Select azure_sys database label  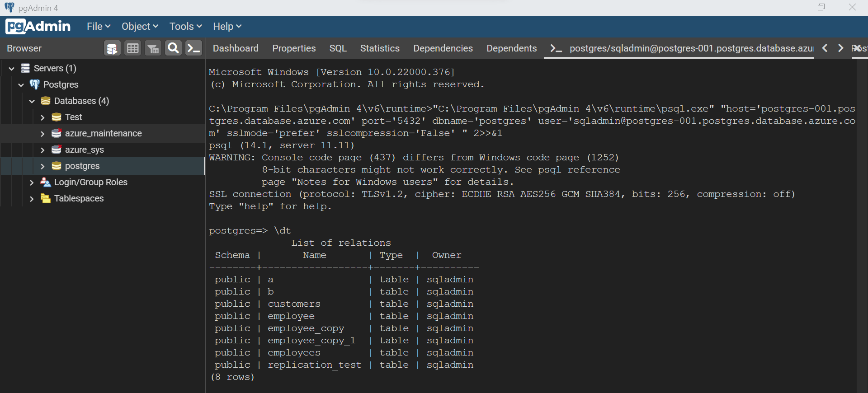(84, 150)
